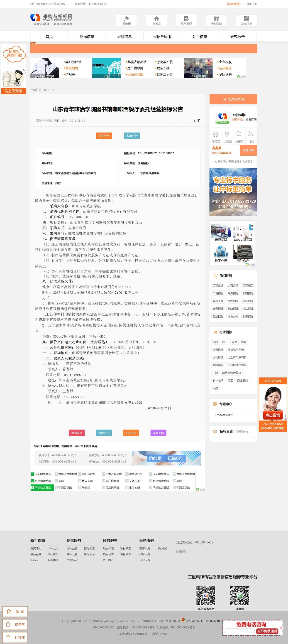Click the purple 返回顶部 button
This screenshot has height=644, width=288.
click(158, 433)
